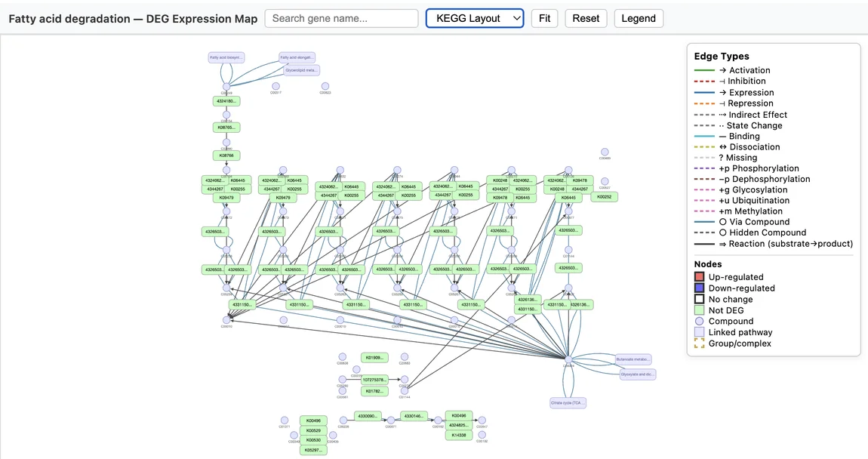This screenshot has width=868, height=459.
Task: Click the Reset button
Action: coord(586,18)
